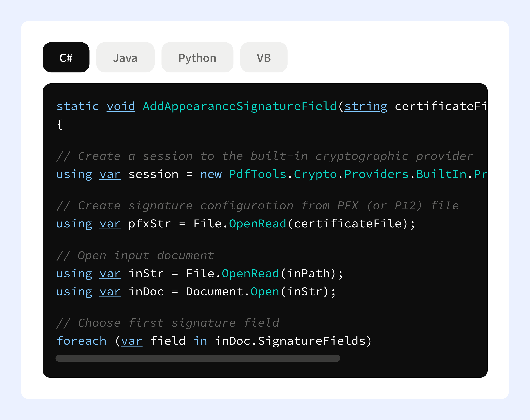This screenshot has height=420, width=530.
Task: Click the foreach keyword
Action: pyautogui.click(x=81, y=341)
